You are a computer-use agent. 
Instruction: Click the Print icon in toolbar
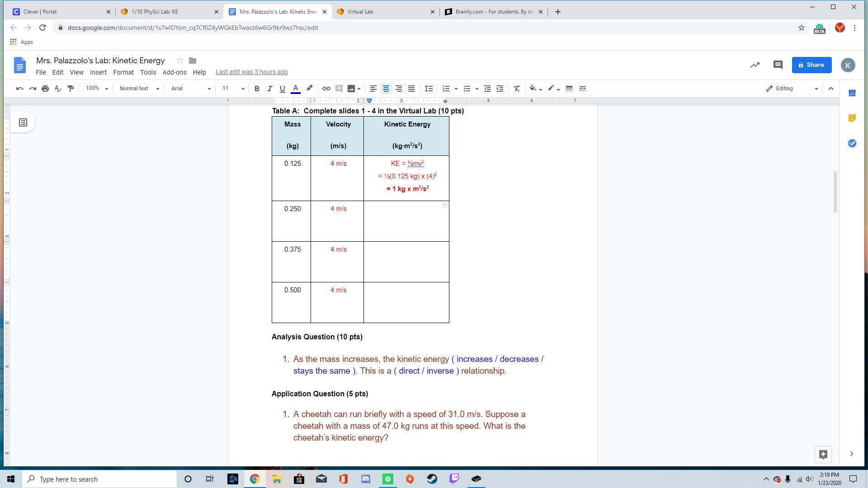tap(45, 89)
